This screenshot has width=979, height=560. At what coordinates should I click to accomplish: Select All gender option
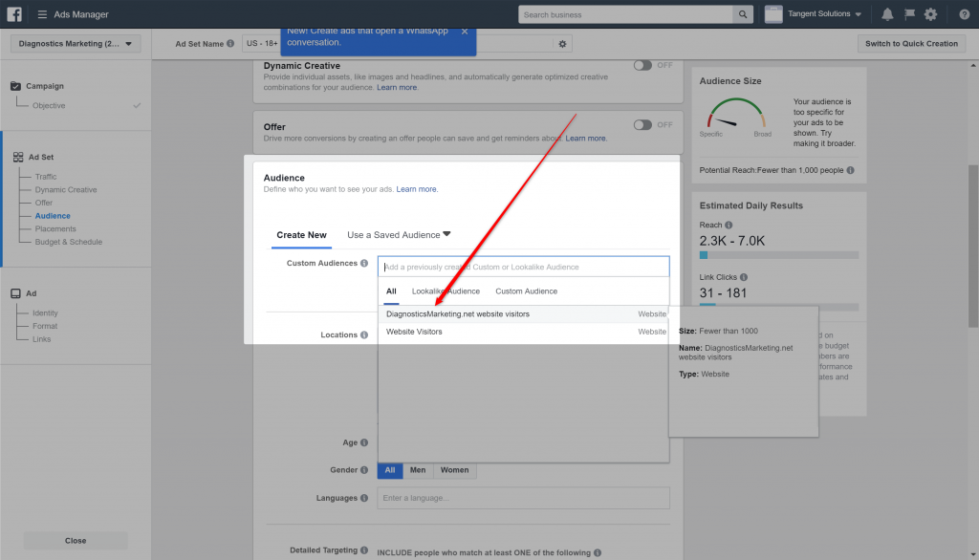click(x=390, y=470)
